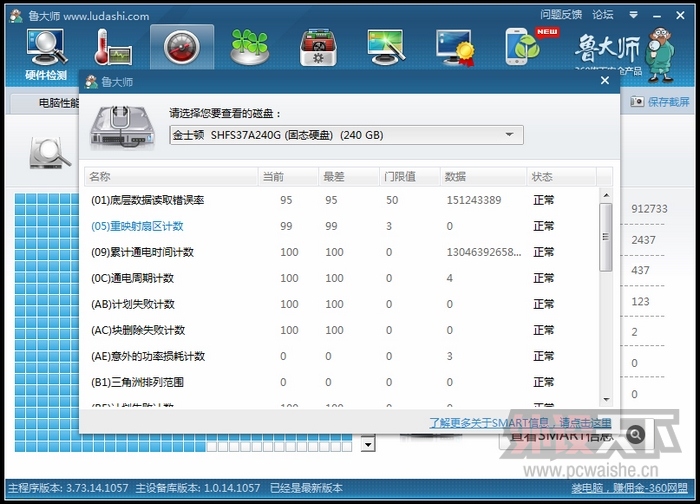
Task: Expand the disk selection combo box
Action: point(346,135)
